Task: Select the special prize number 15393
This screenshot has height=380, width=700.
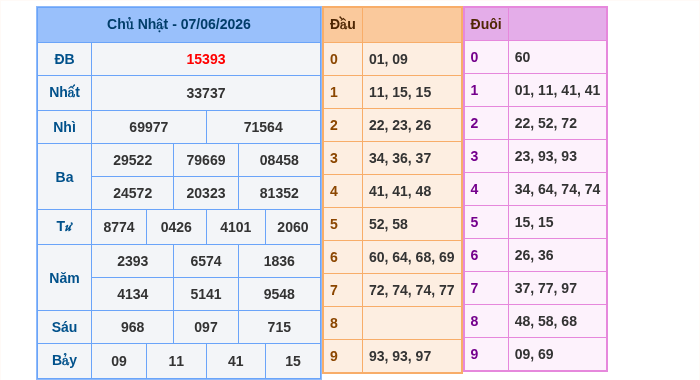Action: click(x=206, y=59)
